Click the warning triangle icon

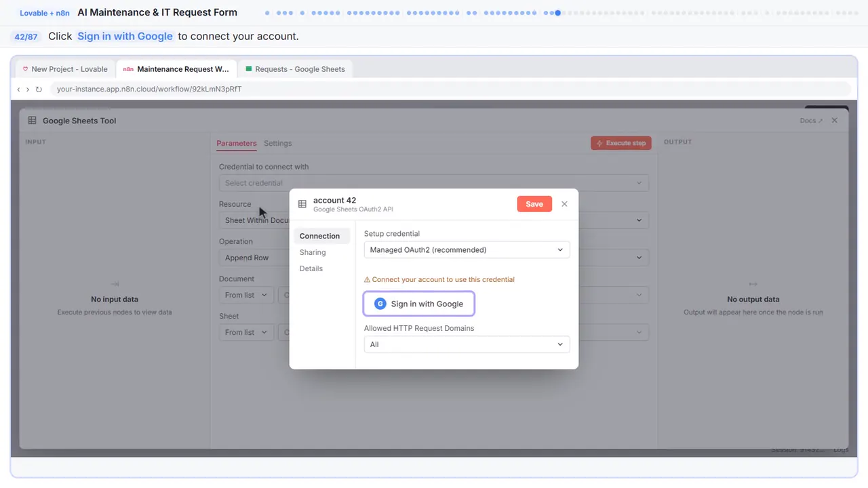point(367,279)
